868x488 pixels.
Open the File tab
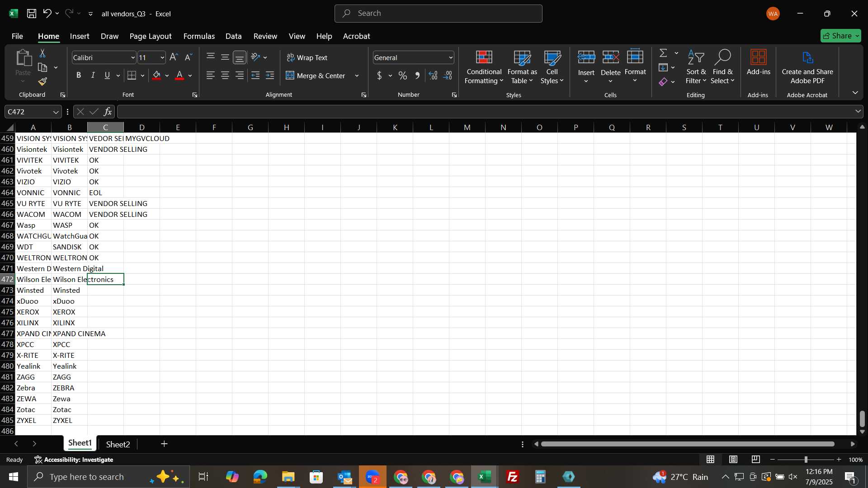point(17,36)
